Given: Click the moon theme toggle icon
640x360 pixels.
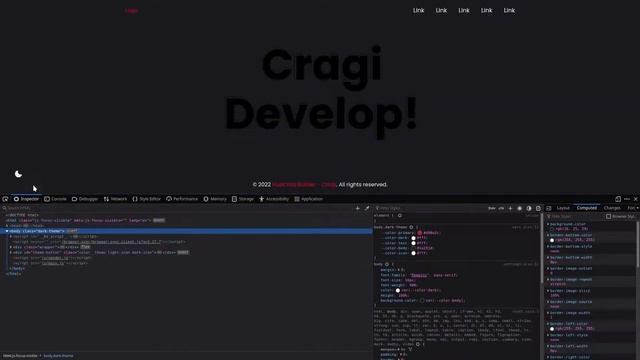Looking at the screenshot, I should [x=18, y=174].
